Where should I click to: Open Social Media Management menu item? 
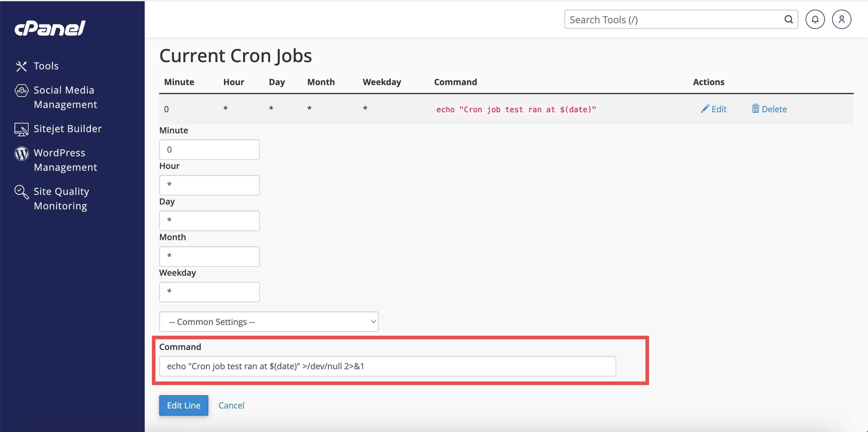(x=65, y=97)
